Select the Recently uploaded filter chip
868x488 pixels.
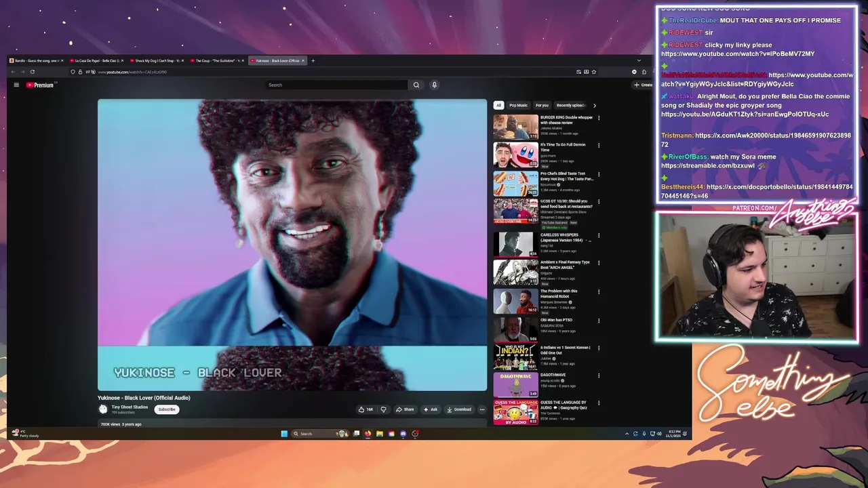571,105
